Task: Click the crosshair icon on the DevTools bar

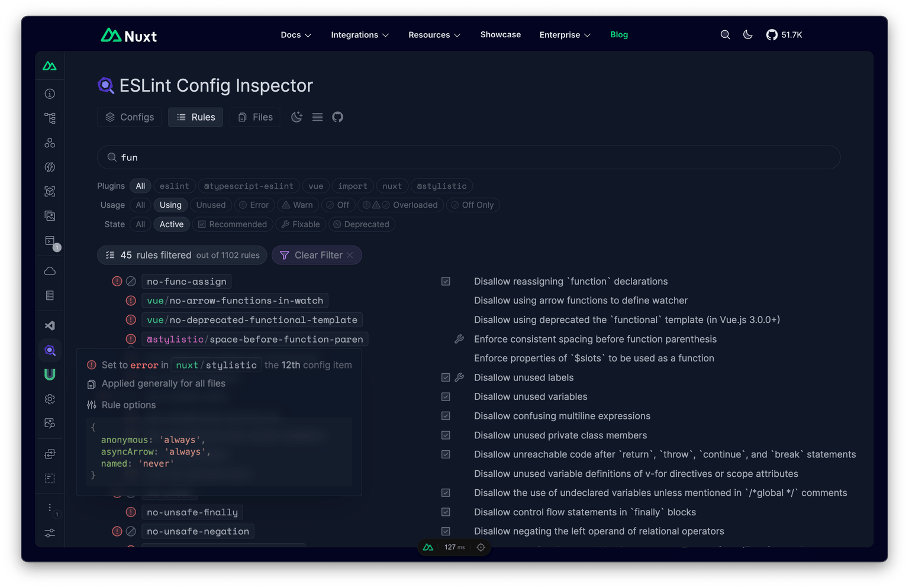Action: click(481, 547)
